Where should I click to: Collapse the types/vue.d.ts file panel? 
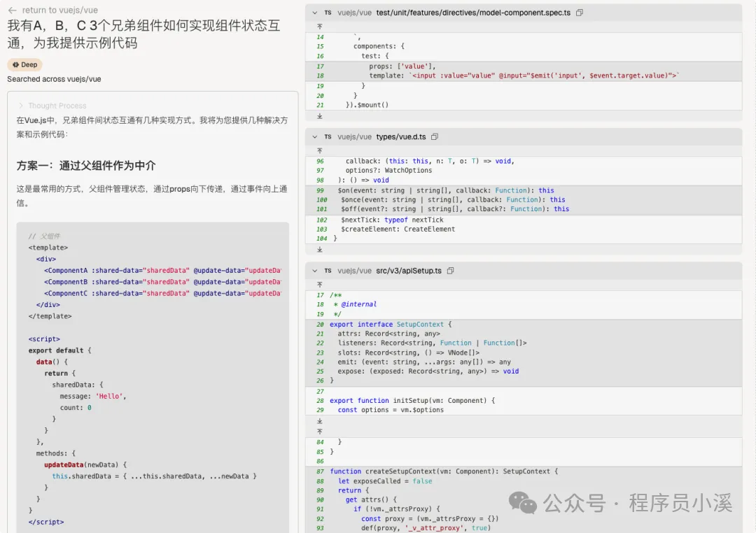tap(315, 137)
